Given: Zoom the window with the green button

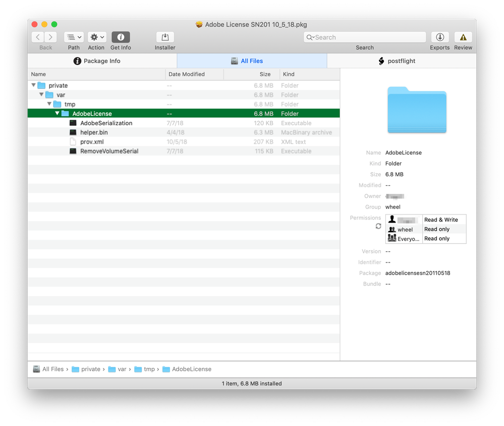Looking at the screenshot, I should tap(54, 24).
